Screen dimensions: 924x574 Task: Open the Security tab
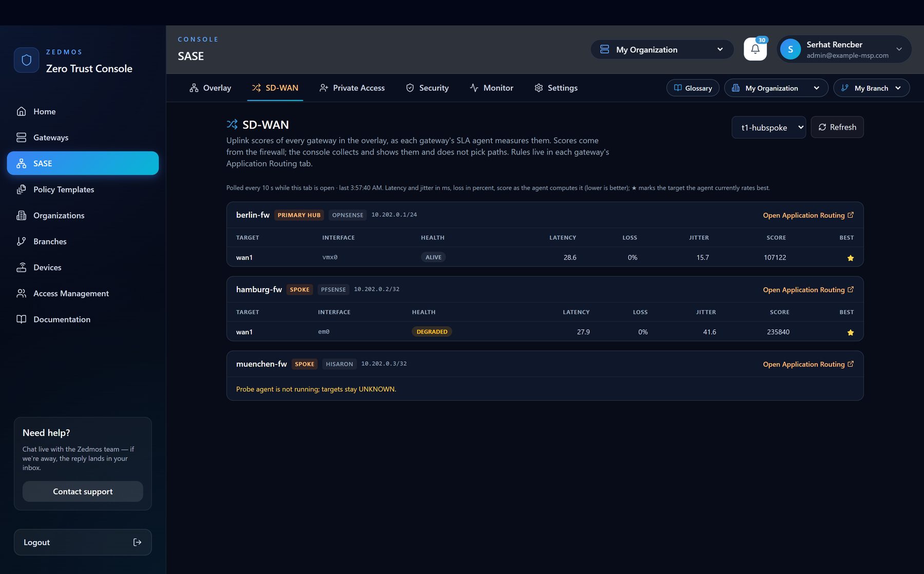coord(427,88)
